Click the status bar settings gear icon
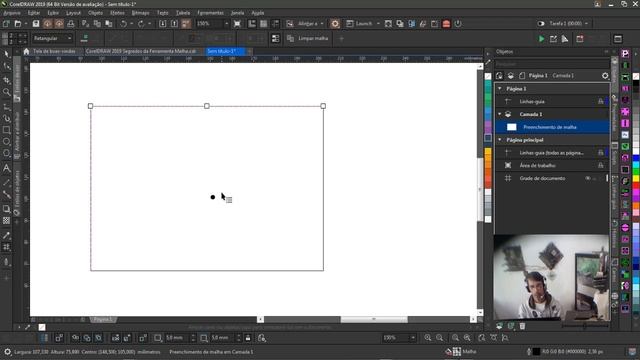The width and height of the screenshot is (640, 360). (7, 352)
